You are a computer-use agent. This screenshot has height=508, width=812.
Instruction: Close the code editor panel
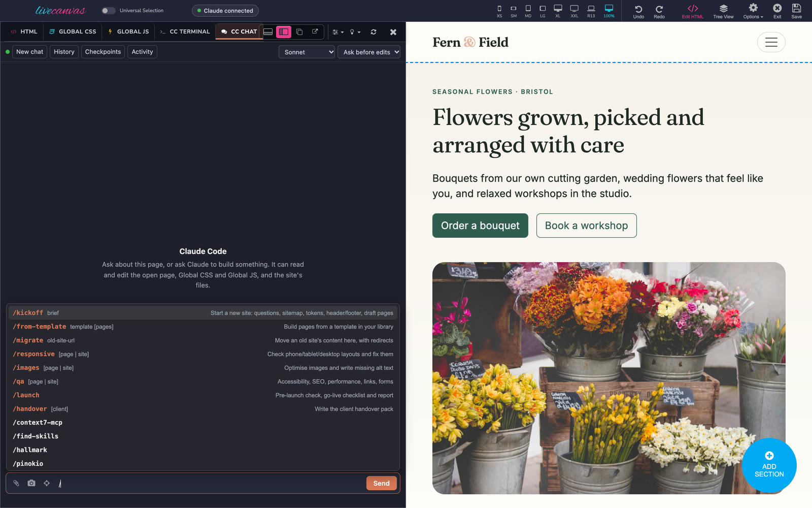tap(393, 31)
